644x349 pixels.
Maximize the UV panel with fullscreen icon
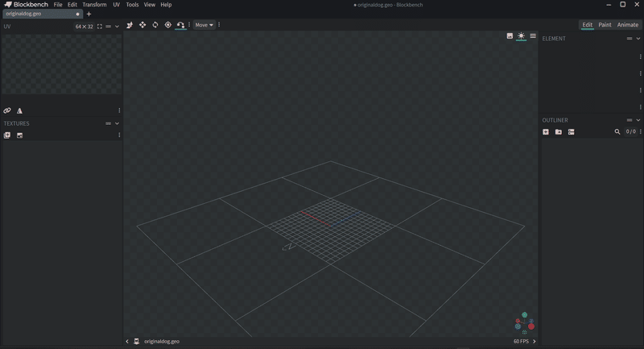99,27
